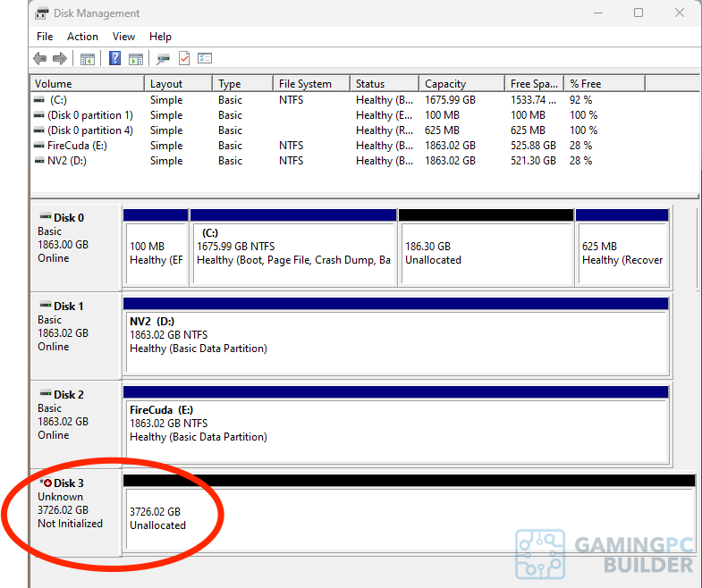The image size is (702, 588).
Task: Click the Forward arrow toolbar icon
Action: (x=60, y=58)
